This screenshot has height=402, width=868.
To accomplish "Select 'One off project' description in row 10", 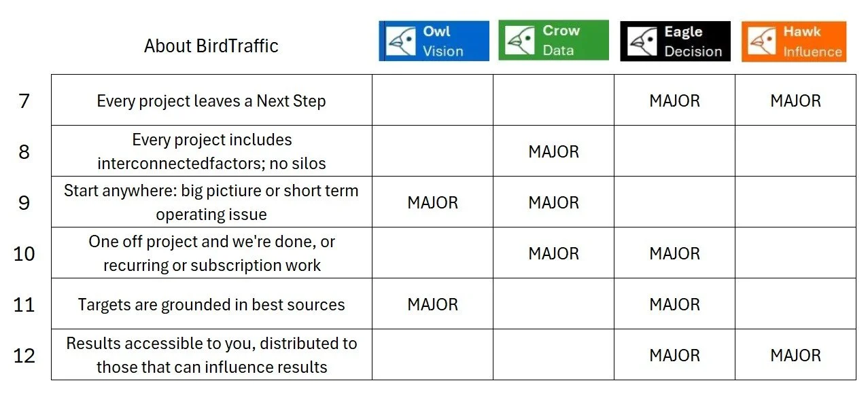I will click(x=211, y=253).
